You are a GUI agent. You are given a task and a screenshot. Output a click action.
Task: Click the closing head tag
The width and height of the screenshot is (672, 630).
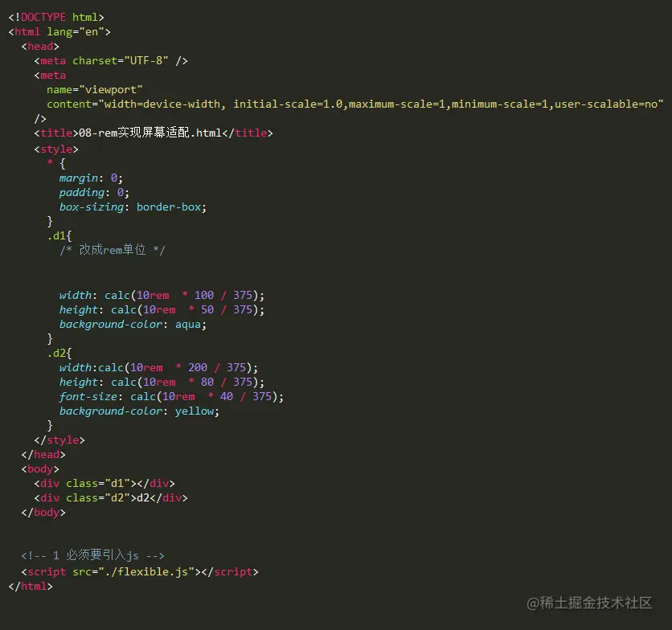point(43,454)
